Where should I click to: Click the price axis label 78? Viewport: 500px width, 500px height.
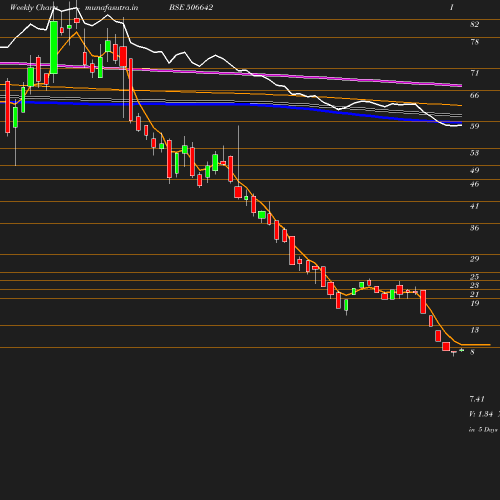(x=474, y=42)
